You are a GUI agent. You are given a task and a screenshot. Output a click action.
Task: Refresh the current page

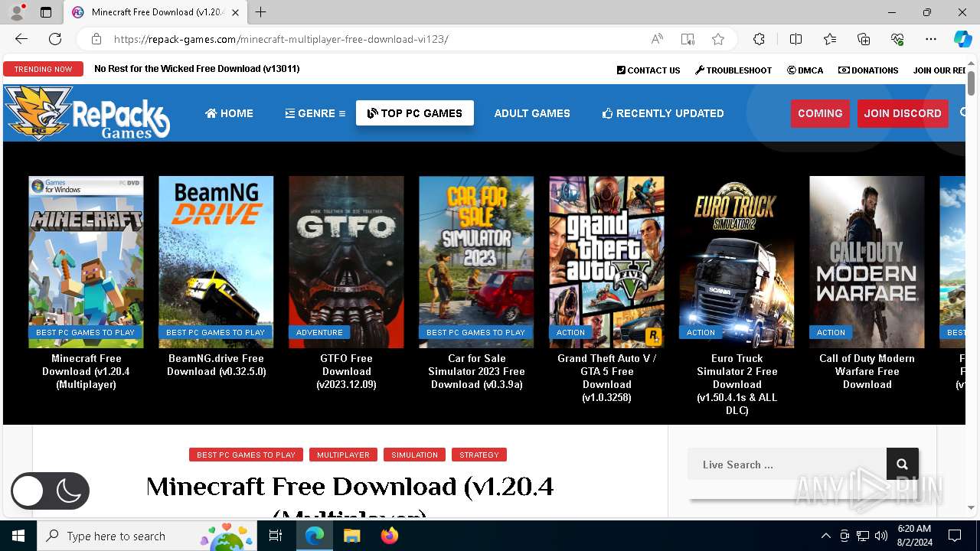(55, 39)
